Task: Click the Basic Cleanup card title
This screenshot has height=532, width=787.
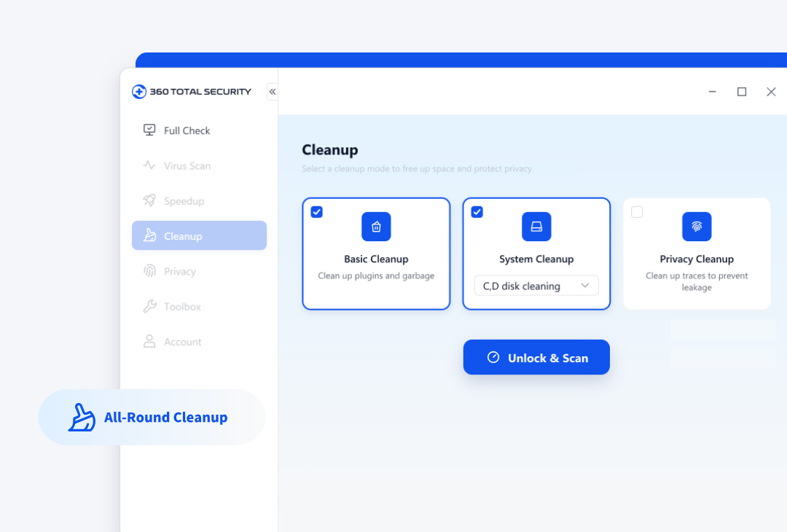Action: coord(376,259)
